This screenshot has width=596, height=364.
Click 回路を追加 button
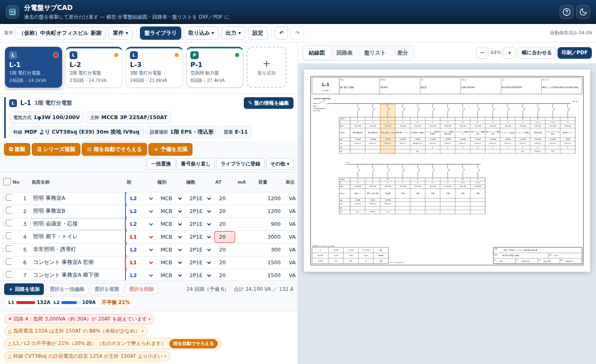click(x=24, y=289)
